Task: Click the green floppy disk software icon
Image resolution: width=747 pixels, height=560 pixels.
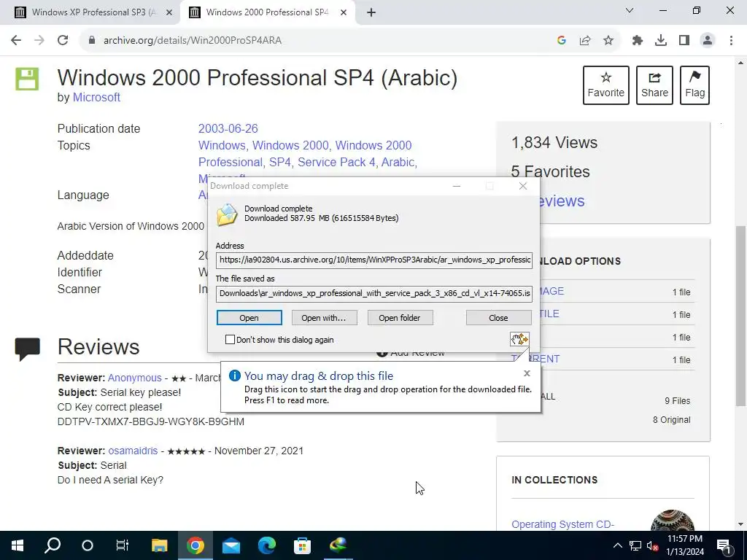Action: tap(27, 79)
